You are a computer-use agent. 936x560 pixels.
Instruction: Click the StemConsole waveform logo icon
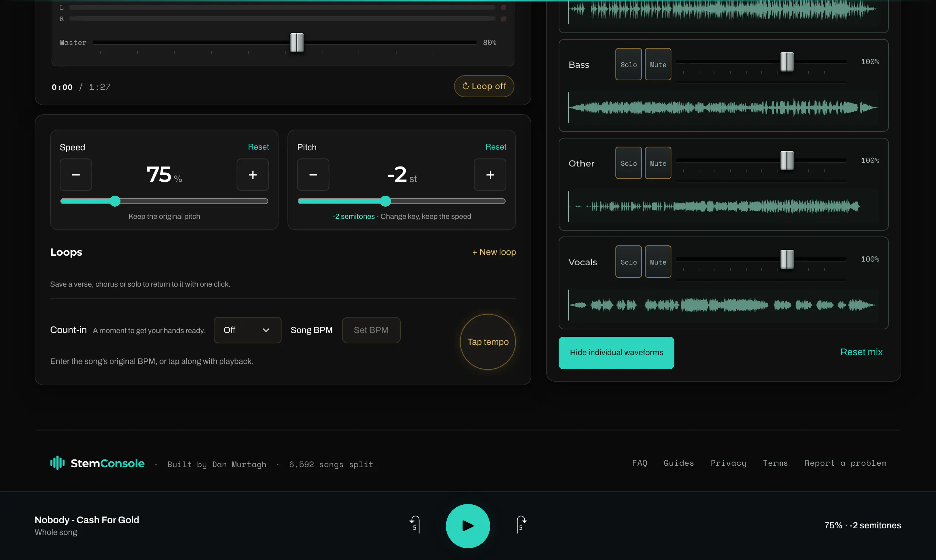[57, 463]
